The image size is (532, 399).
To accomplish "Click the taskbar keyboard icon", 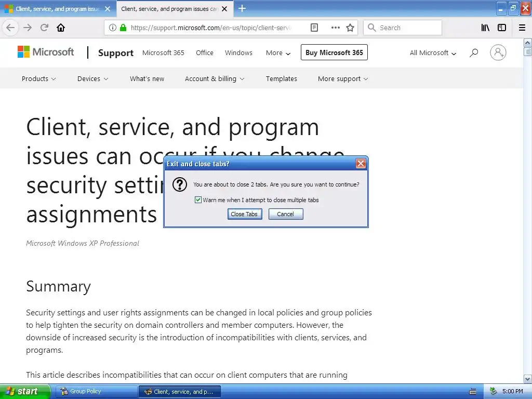I will coord(473,392).
